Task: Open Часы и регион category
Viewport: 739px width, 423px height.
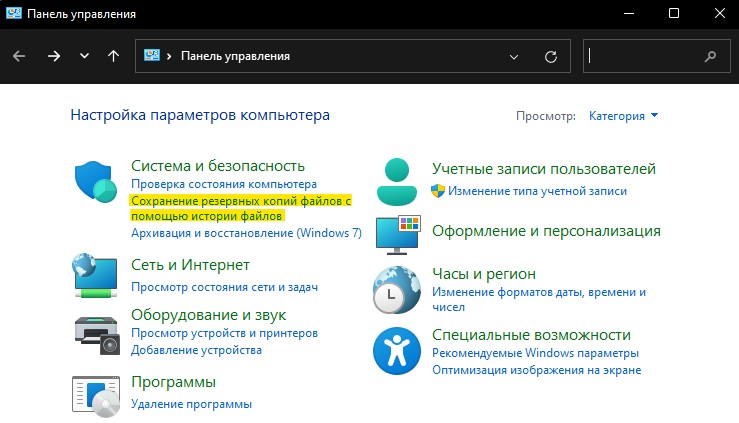Action: tap(484, 274)
